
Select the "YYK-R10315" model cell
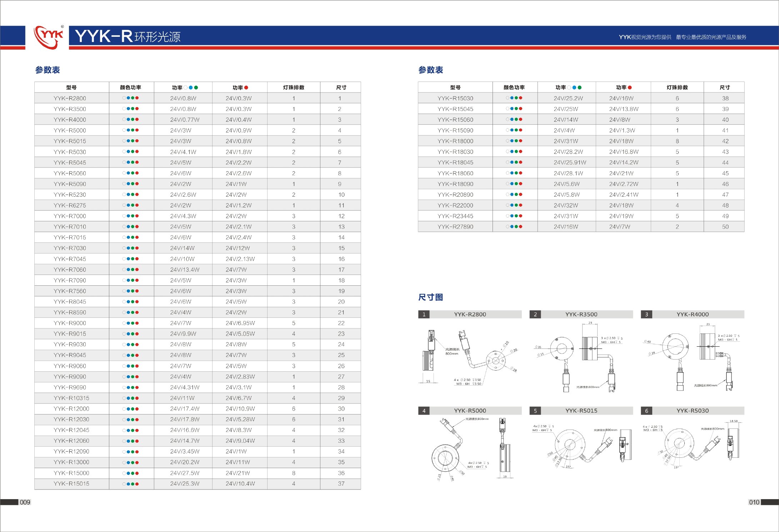[71, 398]
